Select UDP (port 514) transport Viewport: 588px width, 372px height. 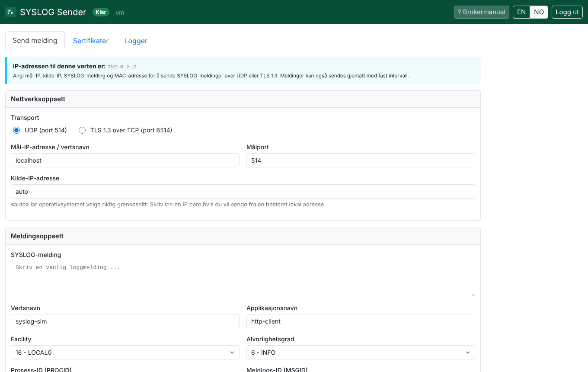(x=16, y=130)
